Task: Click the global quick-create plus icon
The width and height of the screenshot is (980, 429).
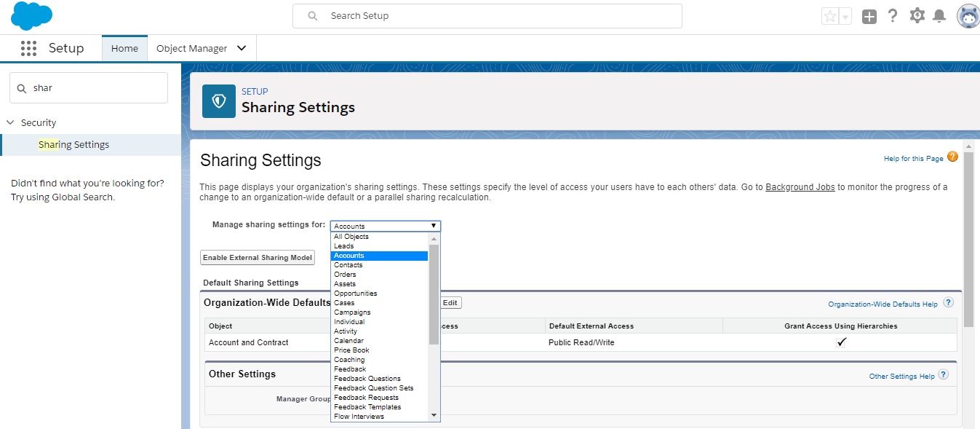Action: click(869, 15)
